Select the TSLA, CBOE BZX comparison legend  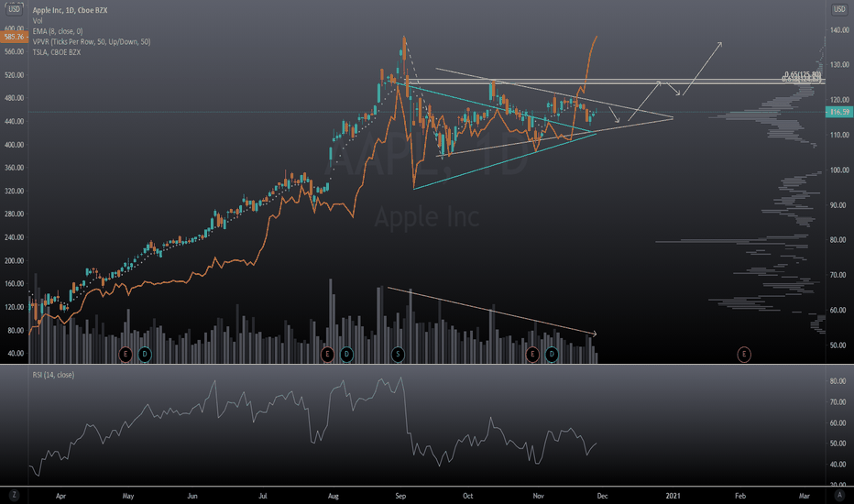57,52
